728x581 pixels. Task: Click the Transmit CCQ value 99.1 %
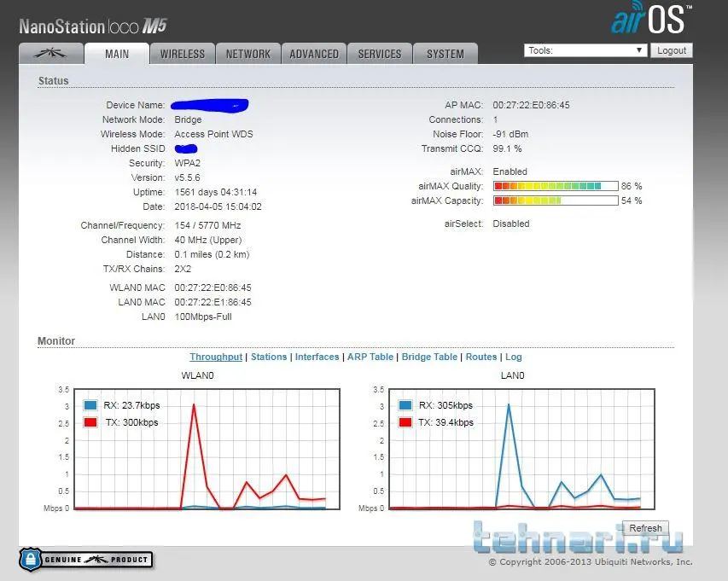click(x=507, y=148)
